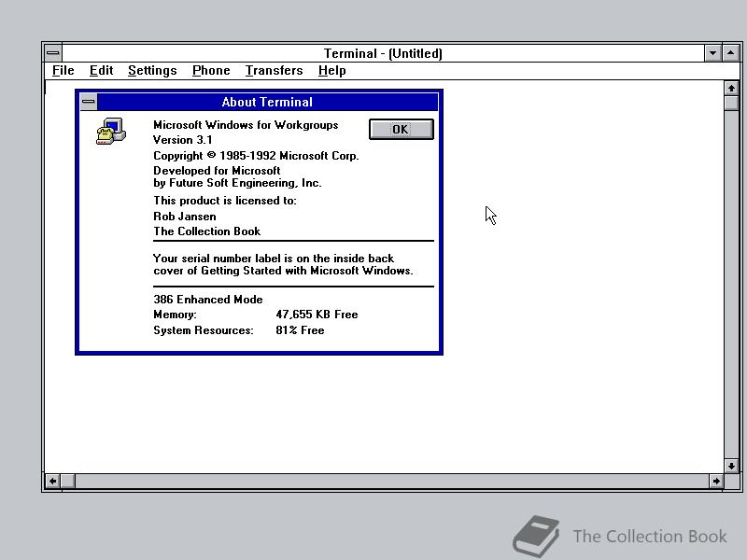Click "The Collection Book" license text in dialog
This screenshot has height=560, width=747.
coord(206,231)
